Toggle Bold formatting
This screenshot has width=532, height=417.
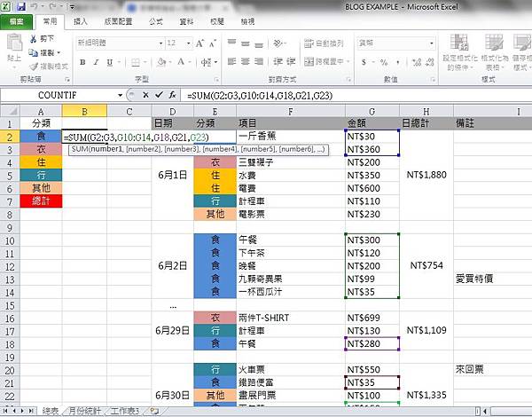click(82, 62)
